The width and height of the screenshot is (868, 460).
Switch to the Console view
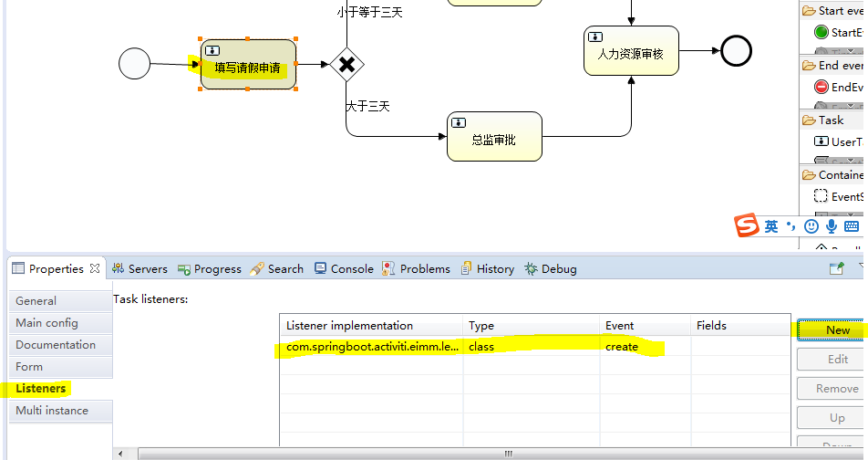(344, 269)
